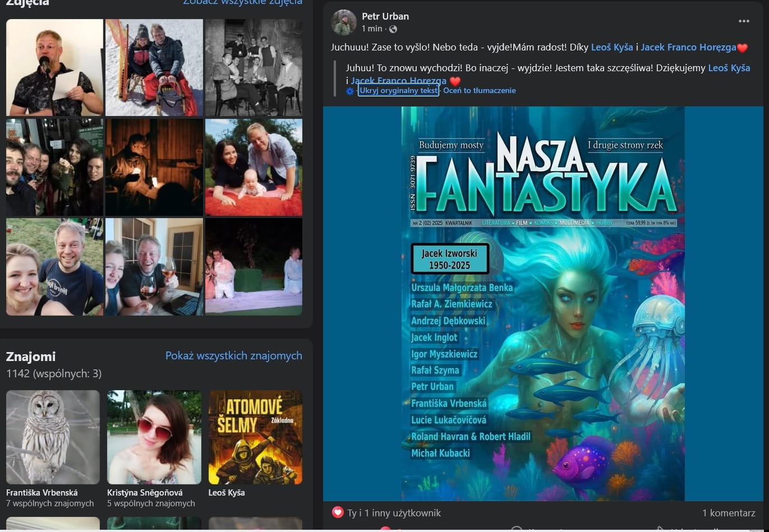Toggle 'Ukryj oryginalny tekst' translation
Image resolution: width=769 pixels, height=532 pixels.
tap(398, 90)
